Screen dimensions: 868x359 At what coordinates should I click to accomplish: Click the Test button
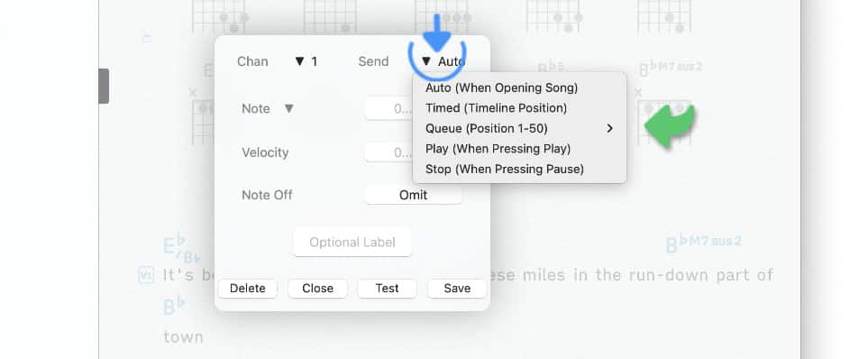tap(387, 288)
